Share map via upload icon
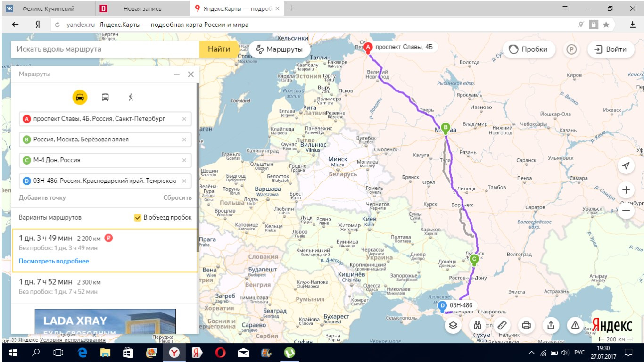This screenshot has height=362, width=644. [551, 325]
